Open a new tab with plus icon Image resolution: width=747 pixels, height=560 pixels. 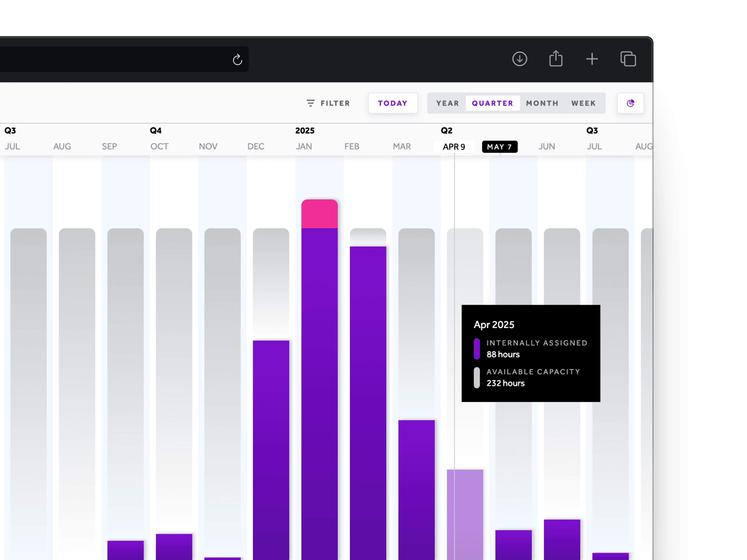[x=592, y=59]
